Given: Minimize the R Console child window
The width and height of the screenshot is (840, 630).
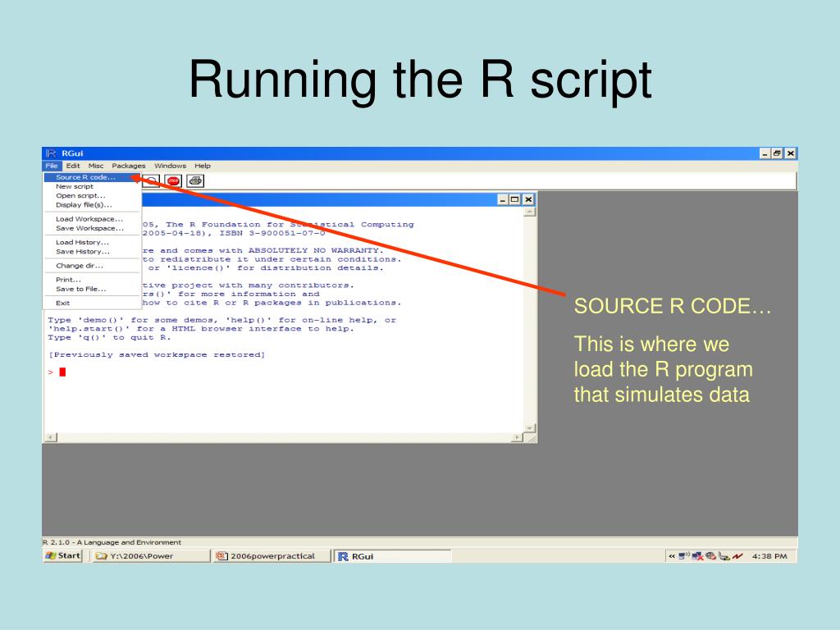Looking at the screenshot, I should coord(503,200).
